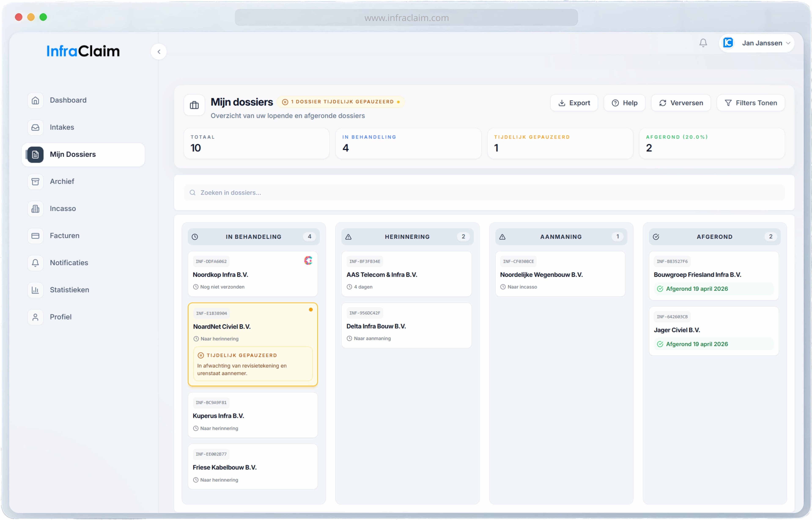Click check circle icon in Afgerond header
The width and height of the screenshot is (812, 520).
click(656, 237)
